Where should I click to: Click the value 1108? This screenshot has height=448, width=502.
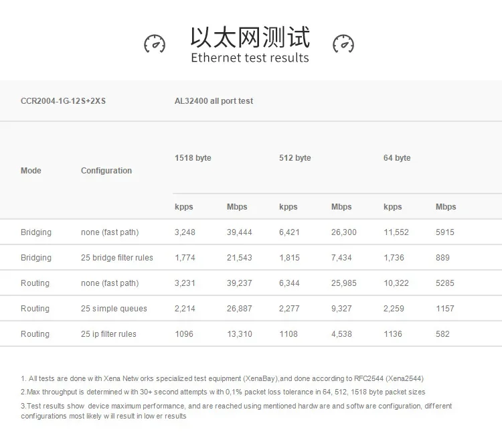click(288, 334)
